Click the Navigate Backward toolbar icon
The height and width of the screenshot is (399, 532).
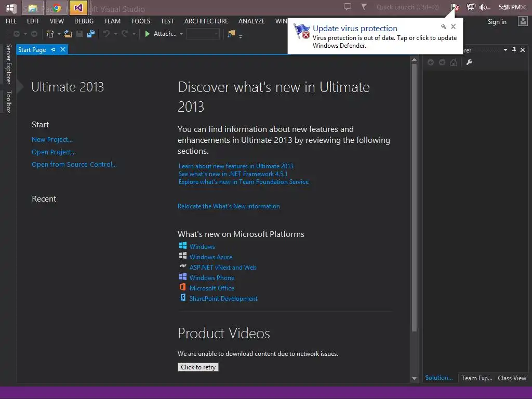click(x=16, y=34)
